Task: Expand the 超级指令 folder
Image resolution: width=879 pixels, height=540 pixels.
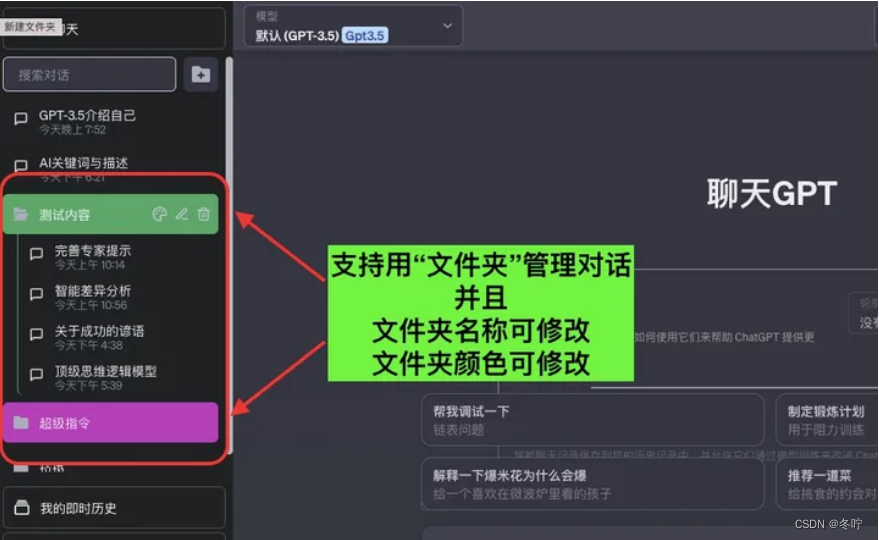Action: [x=110, y=423]
